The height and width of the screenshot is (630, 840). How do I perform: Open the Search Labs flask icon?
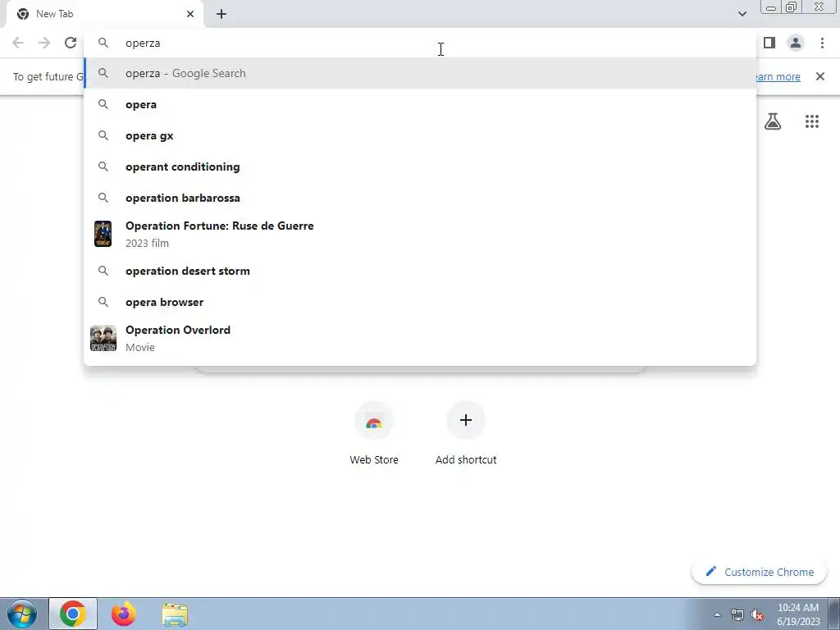coord(773,121)
